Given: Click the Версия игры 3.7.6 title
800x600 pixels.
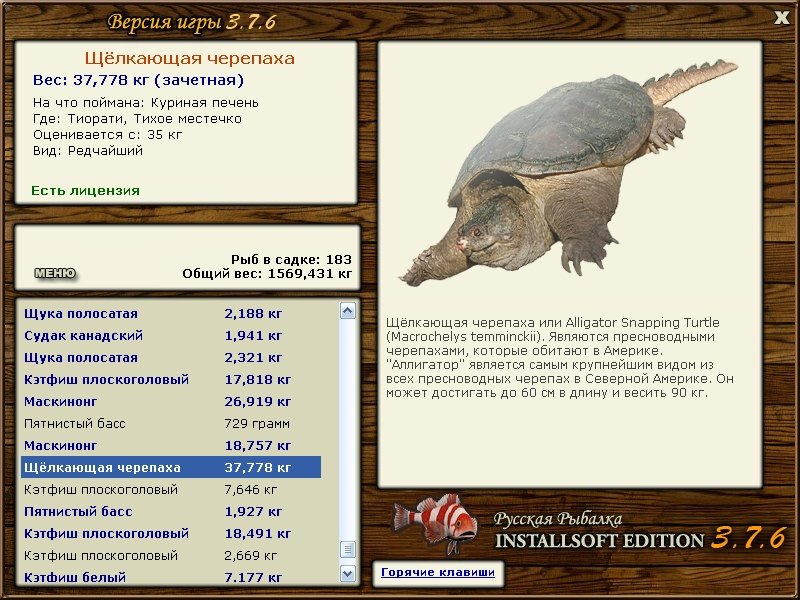Looking at the screenshot, I should click(x=192, y=22).
